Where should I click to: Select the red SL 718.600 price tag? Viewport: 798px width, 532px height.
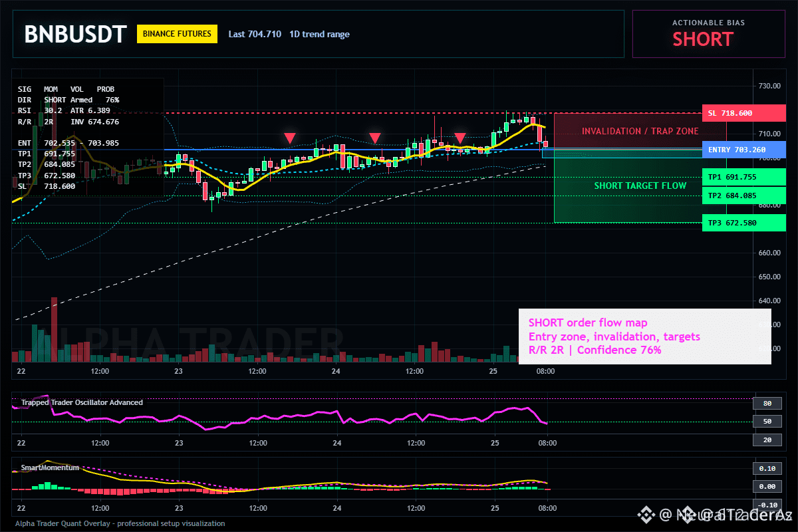[x=743, y=113]
